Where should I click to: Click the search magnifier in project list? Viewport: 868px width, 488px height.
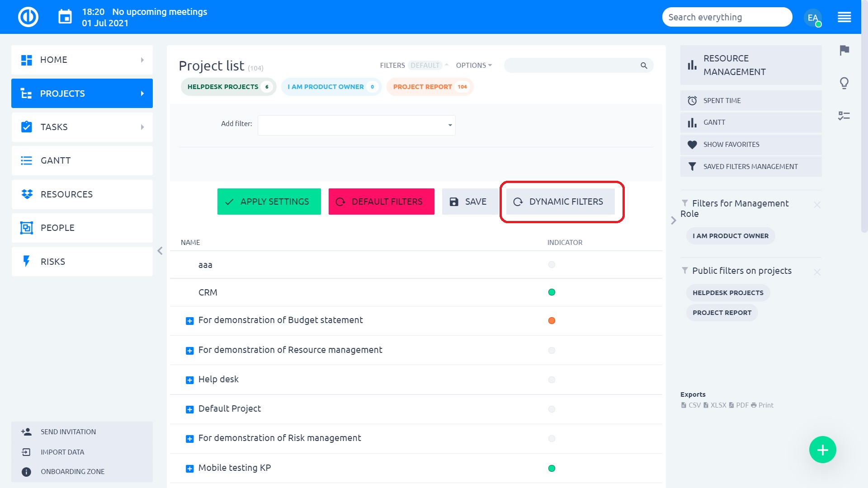tap(644, 66)
